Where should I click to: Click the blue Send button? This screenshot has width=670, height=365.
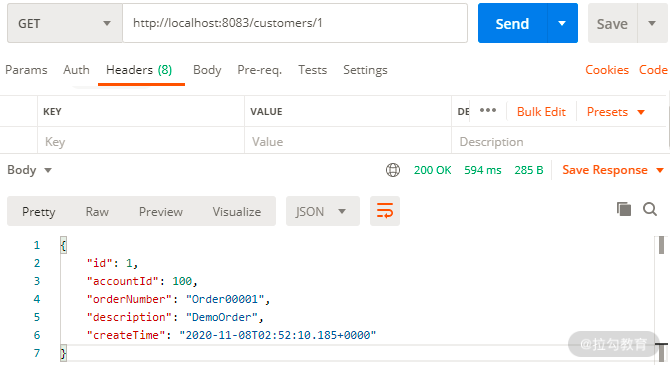(x=512, y=23)
